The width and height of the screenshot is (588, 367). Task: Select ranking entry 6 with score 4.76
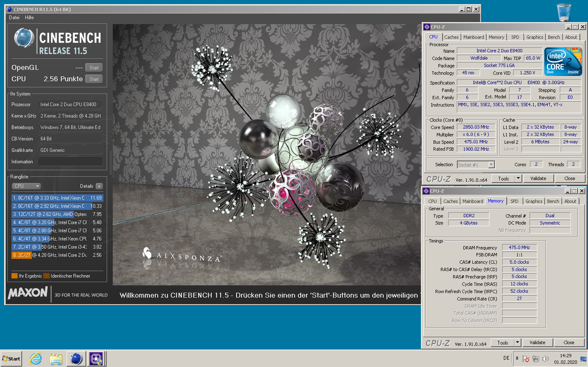(x=57, y=239)
